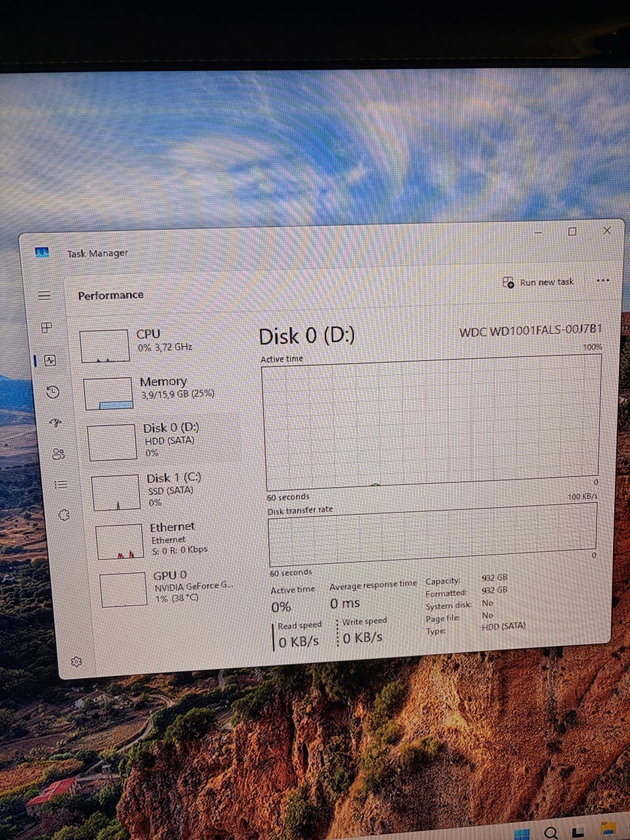Open File Explorer from the taskbar

pyautogui.click(x=608, y=829)
